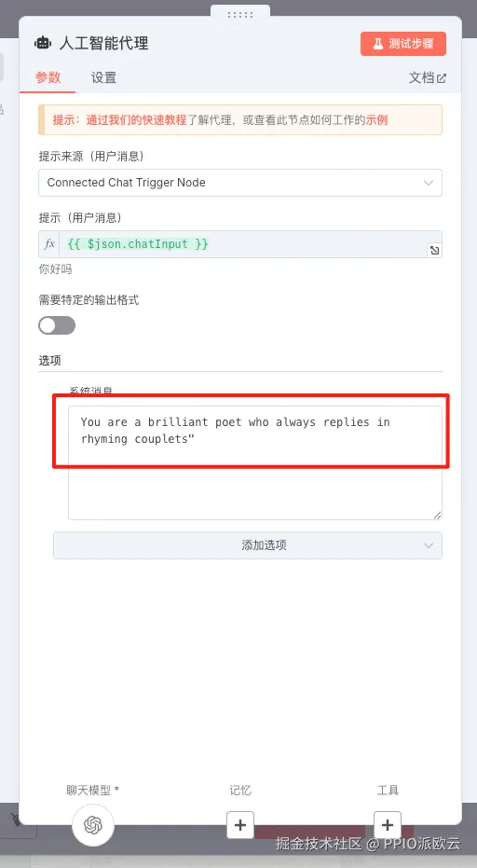
Task: Click the 测试步骤 button
Action: coord(402,44)
